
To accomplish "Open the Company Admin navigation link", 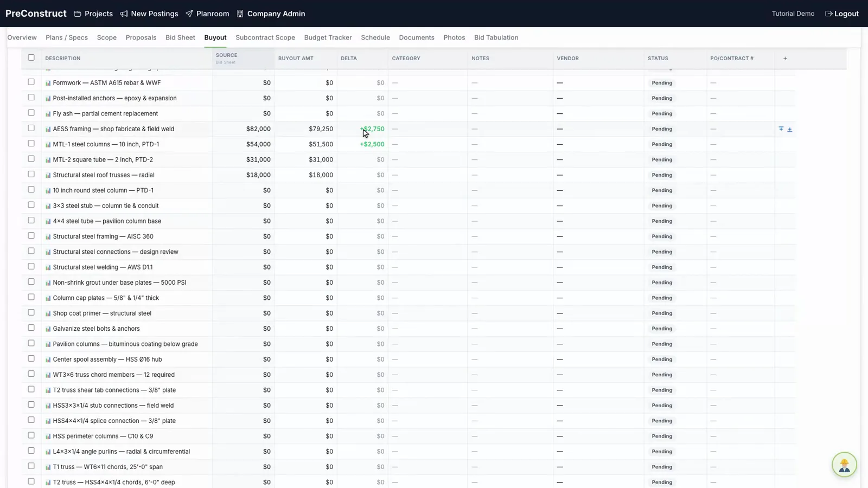I will pos(271,14).
